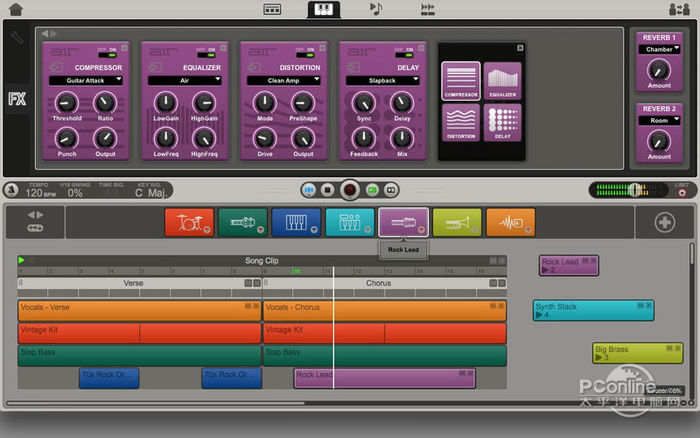Click the Vocals - Chorus clip in timeline
The image size is (700, 438).
[385, 308]
